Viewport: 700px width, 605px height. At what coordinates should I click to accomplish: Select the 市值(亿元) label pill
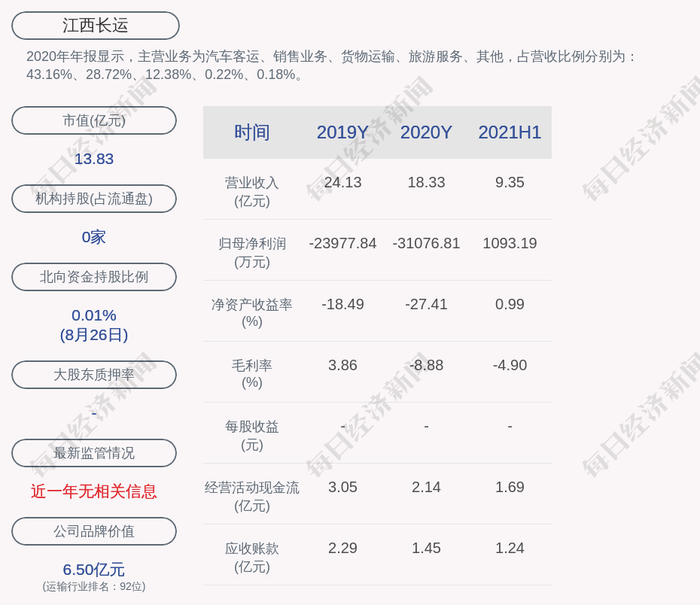94,120
